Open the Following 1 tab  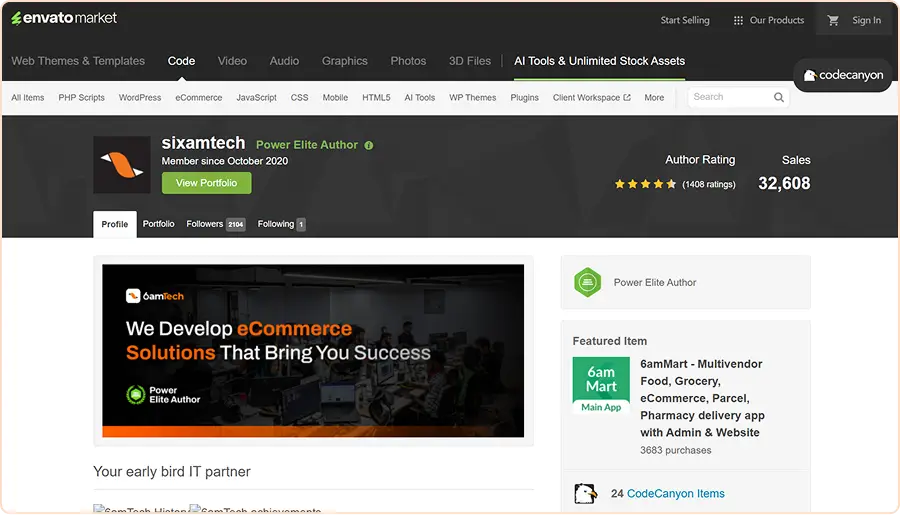point(281,224)
